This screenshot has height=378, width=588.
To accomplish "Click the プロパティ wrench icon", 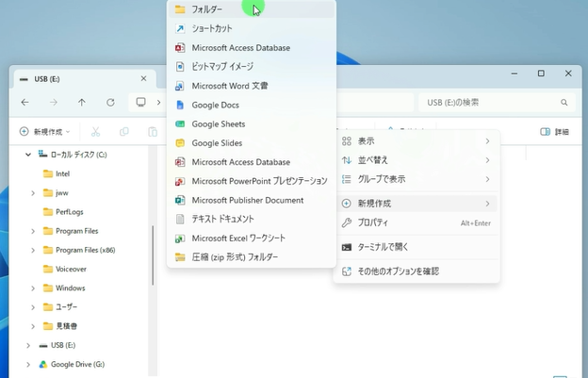I will [347, 222].
